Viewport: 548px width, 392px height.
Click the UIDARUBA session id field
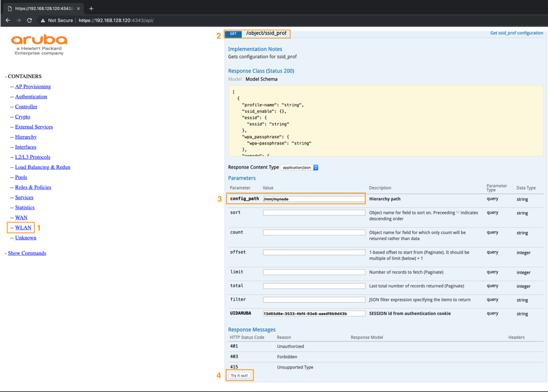[x=314, y=314]
